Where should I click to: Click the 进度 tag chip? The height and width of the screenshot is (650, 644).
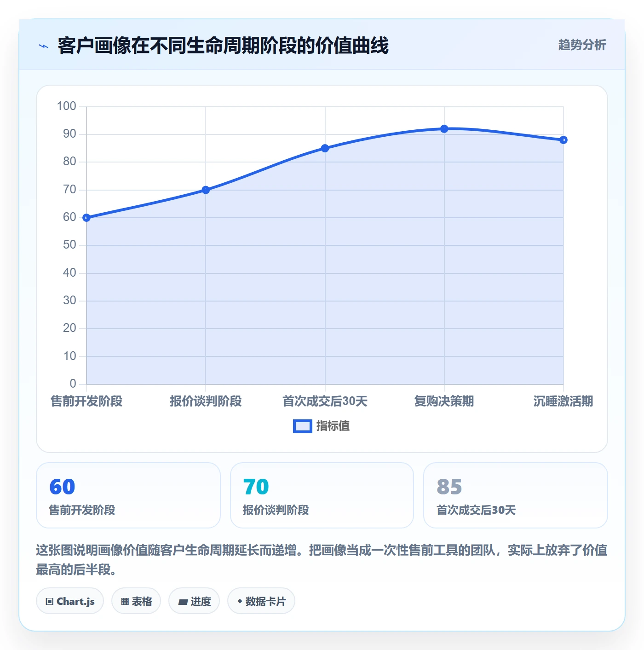click(x=194, y=601)
